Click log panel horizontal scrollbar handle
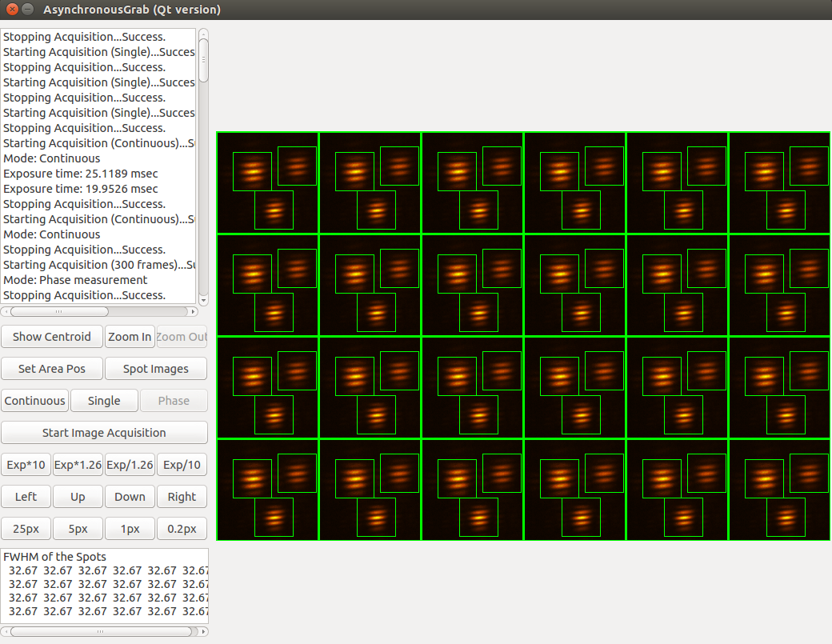Screen dimensions: 832x644 [59, 311]
